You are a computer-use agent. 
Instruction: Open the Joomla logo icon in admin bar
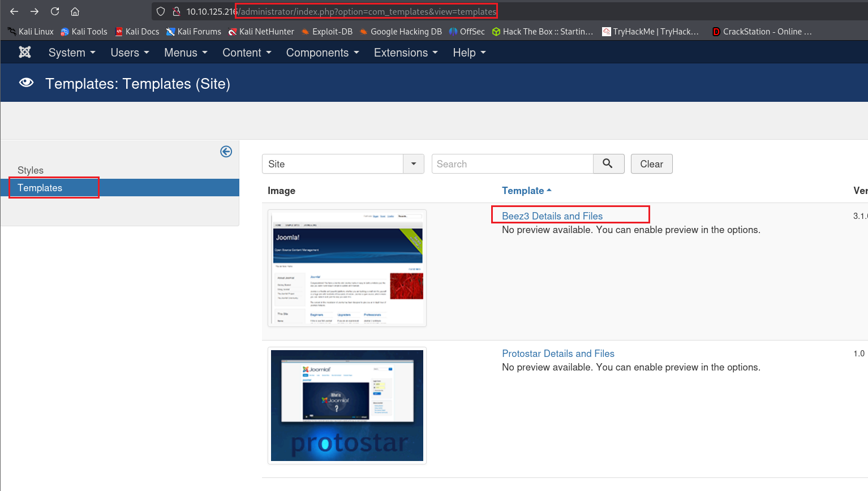[x=25, y=52]
